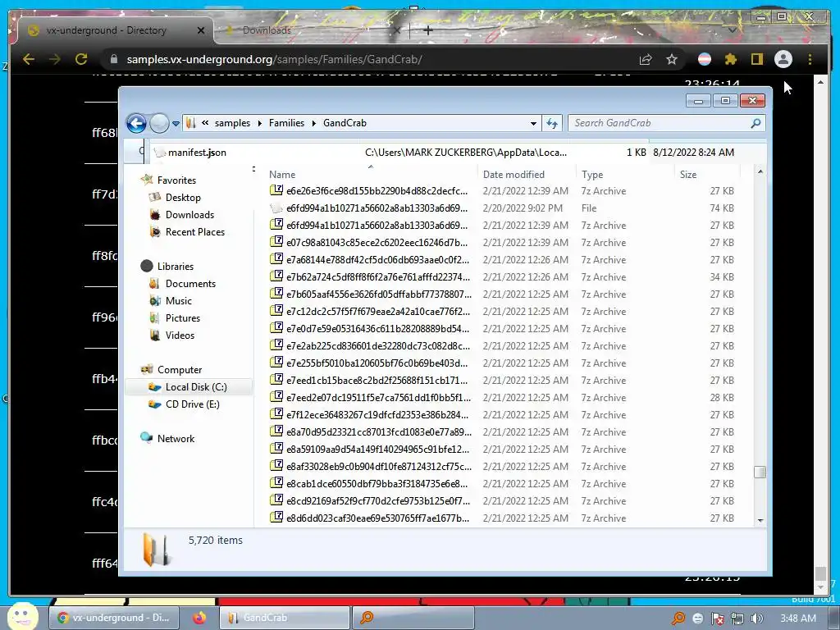Expand address bar history dropdown

(x=533, y=123)
